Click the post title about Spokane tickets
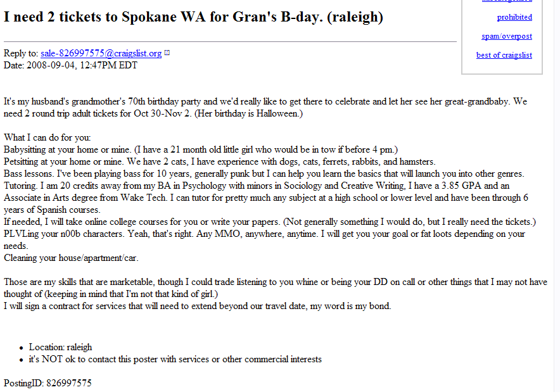560x392 pixels. [193, 16]
